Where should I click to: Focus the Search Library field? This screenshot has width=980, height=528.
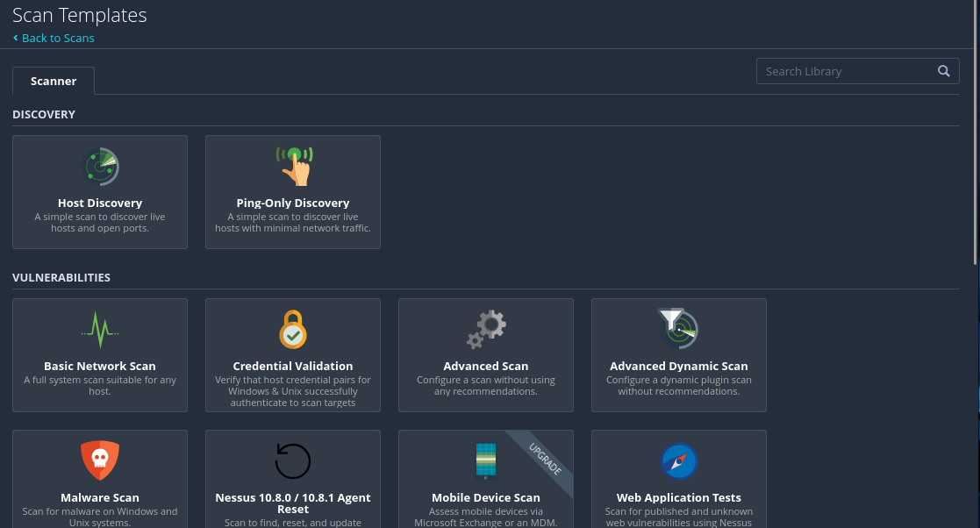pos(857,71)
